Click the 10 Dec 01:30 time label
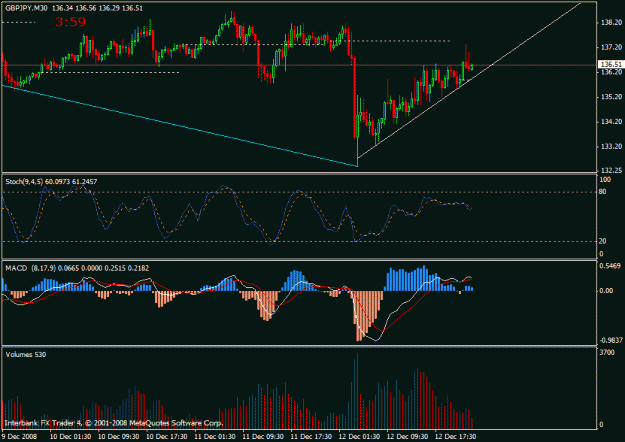The image size is (625, 442). (x=71, y=436)
